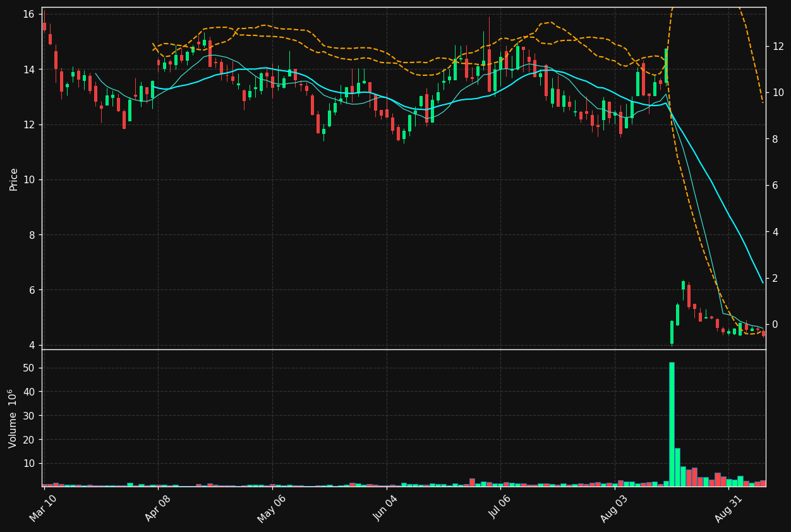This screenshot has width=791, height=532.
Task: Click the first red candlestick near 16
Action: pyautogui.click(x=44, y=26)
